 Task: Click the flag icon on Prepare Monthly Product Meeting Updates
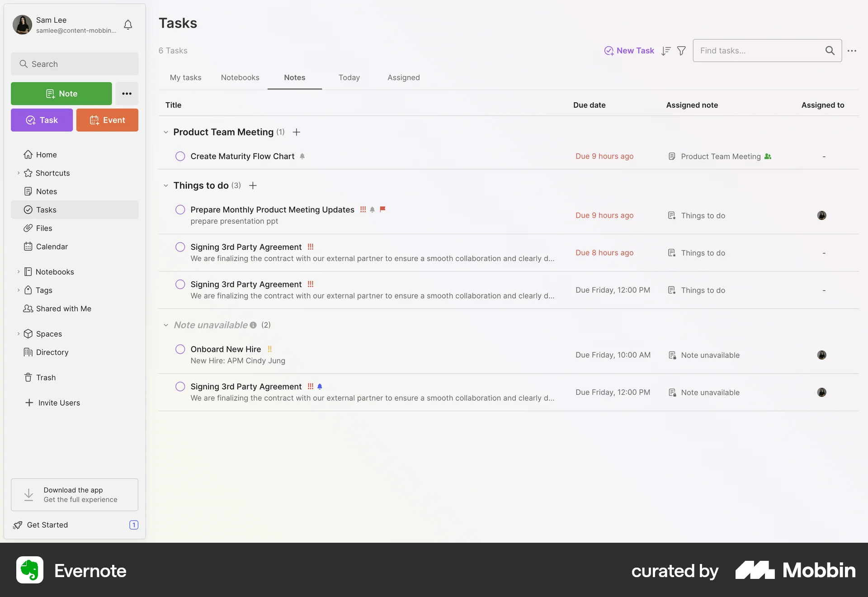click(382, 209)
